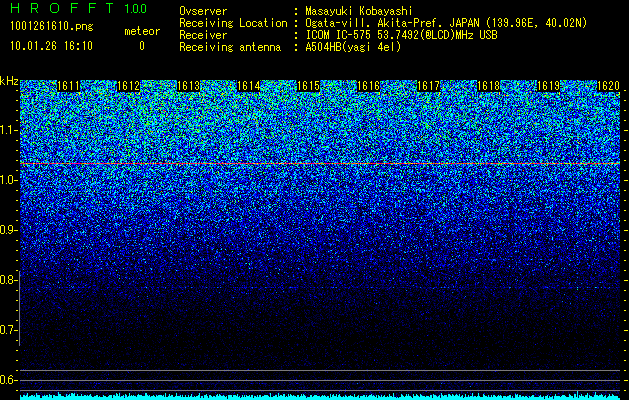Click the 1614 time marker
Viewport: 629px width, 400px height.
(x=248, y=86)
